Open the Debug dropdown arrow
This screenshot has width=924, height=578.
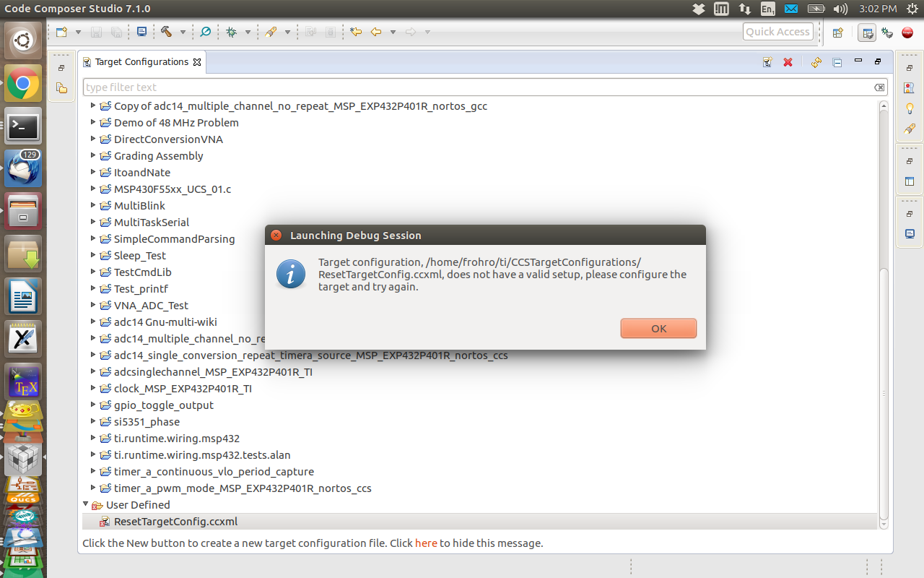pos(248,32)
